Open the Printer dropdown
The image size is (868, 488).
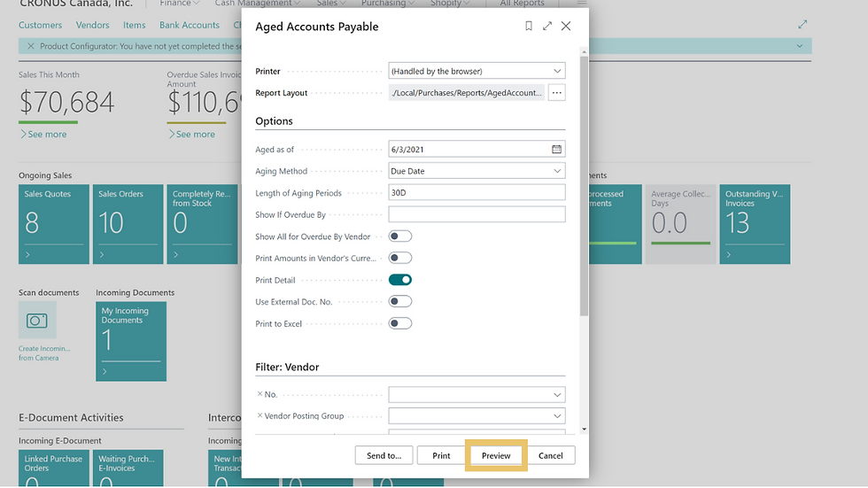point(557,71)
